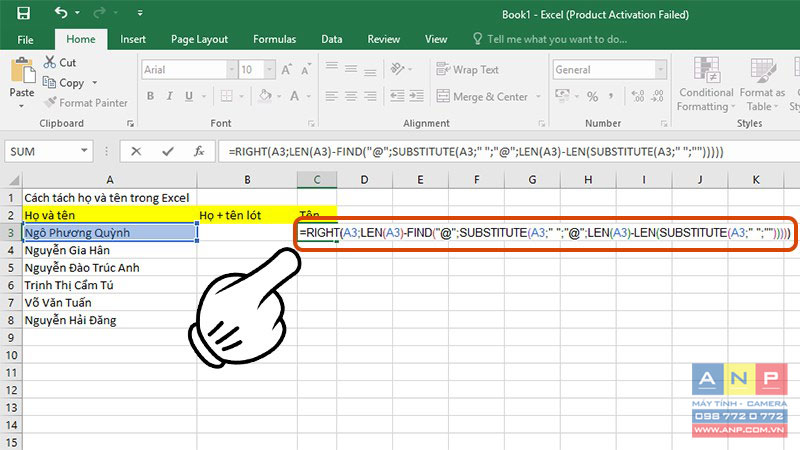Apply Percent Style
The image size is (800, 450).
point(592,96)
